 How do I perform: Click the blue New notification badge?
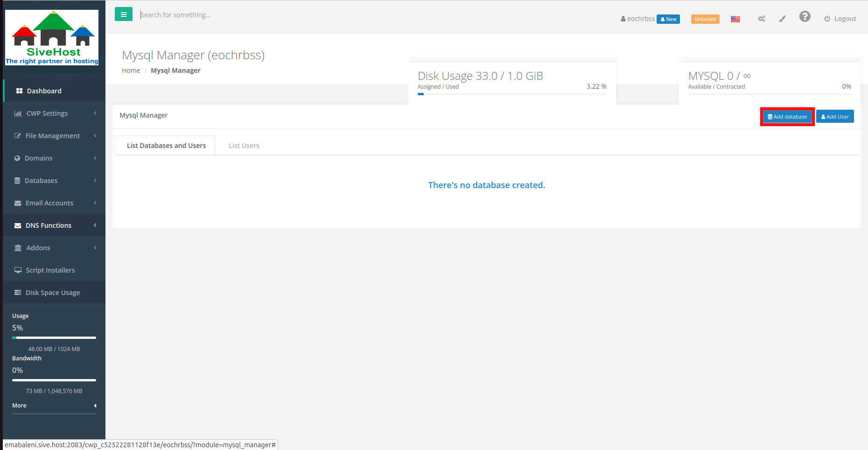point(668,19)
